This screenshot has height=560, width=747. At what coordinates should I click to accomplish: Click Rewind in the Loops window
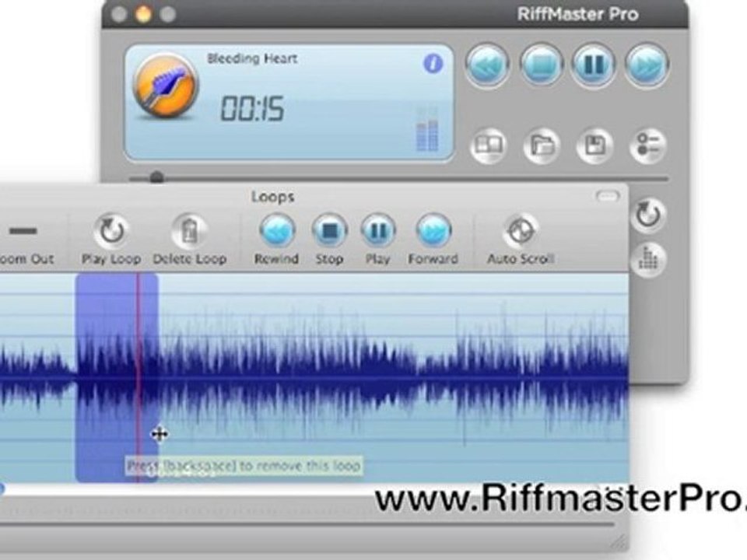276,239
